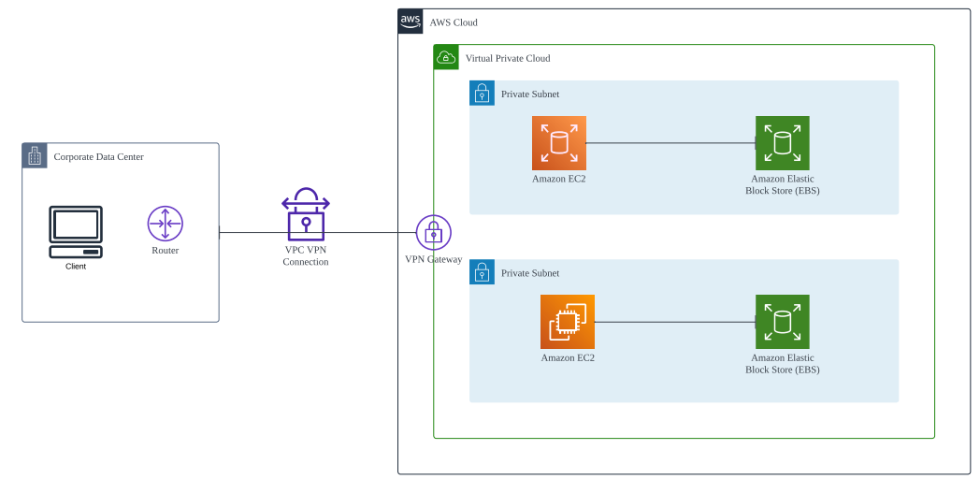The width and height of the screenshot is (980, 479).
Task: Select the lower Elastic Block Store icon
Action: click(x=783, y=322)
